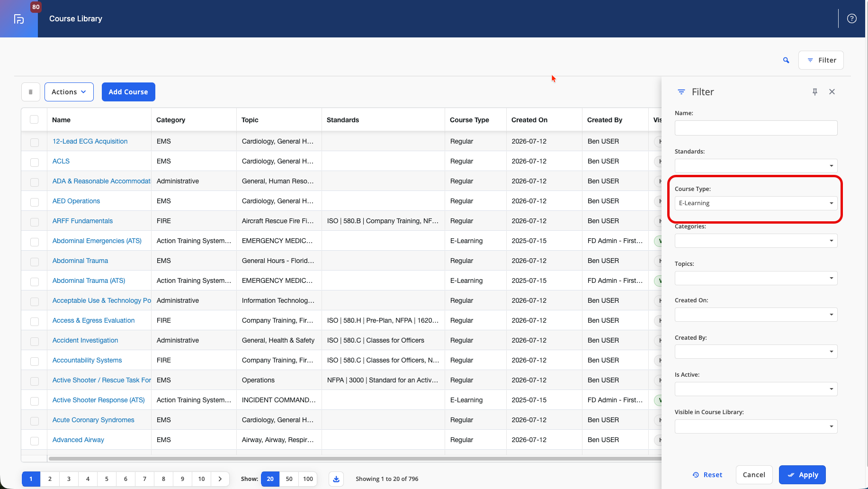Open the Actions dropdown
868x489 pixels.
click(x=69, y=92)
